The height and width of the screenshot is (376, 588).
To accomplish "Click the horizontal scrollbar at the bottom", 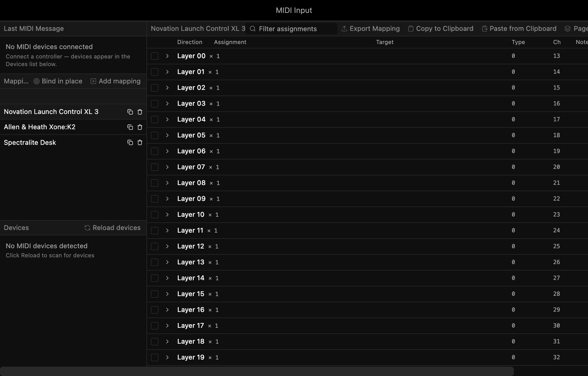I will 257,371.
